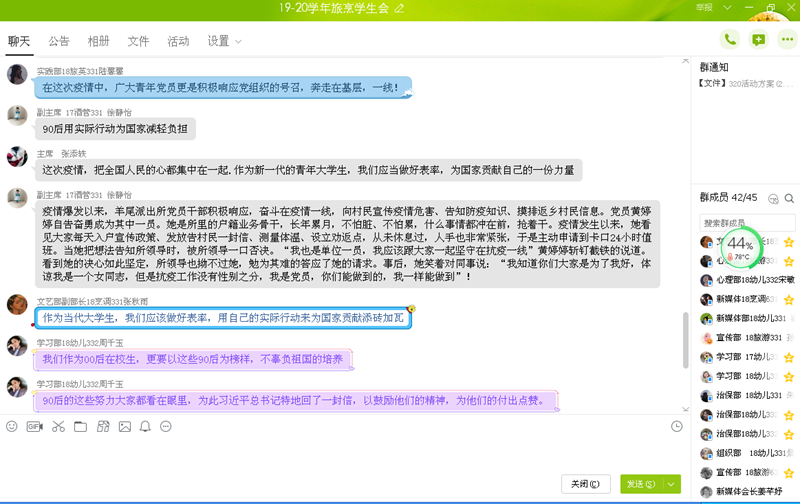The width and height of the screenshot is (800, 504).
Task: Switch to the 公告 tab
Action: [x=59, y=42]
